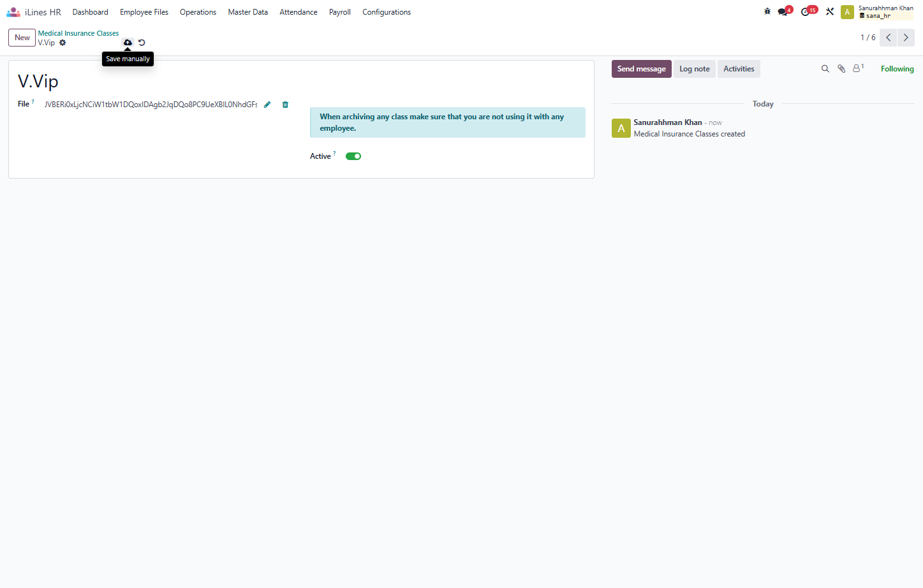Click the Send message button
The height and width of the screenshot is (588, 923).
point(641,69)
